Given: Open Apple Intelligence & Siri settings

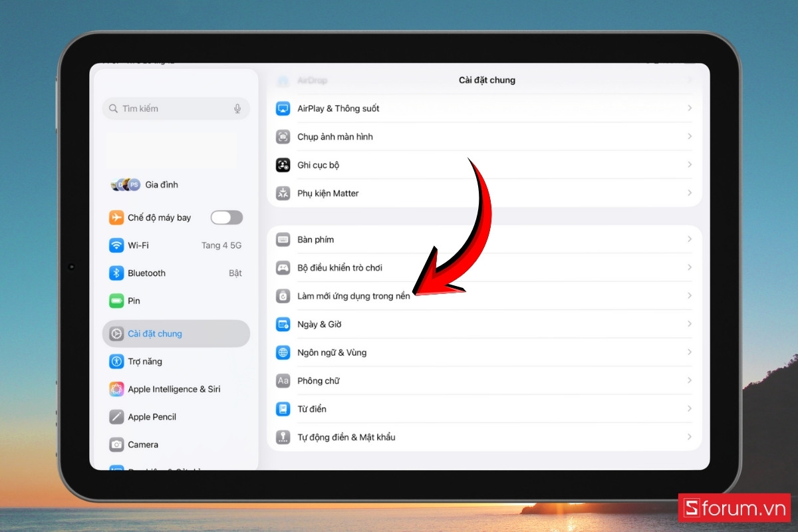Looking at the screenshot, I should click(174, 389).
